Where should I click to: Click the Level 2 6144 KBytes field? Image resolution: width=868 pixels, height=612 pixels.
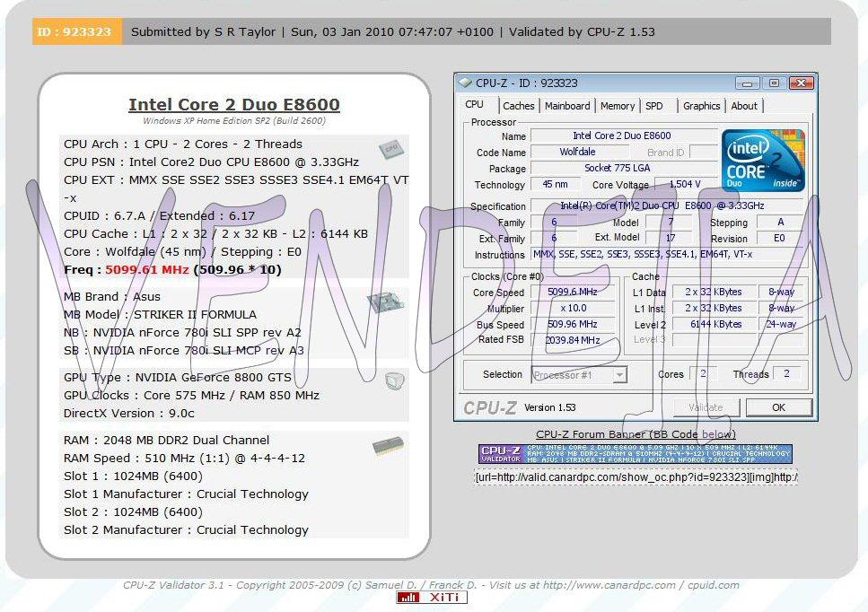(x=714, y=324)
